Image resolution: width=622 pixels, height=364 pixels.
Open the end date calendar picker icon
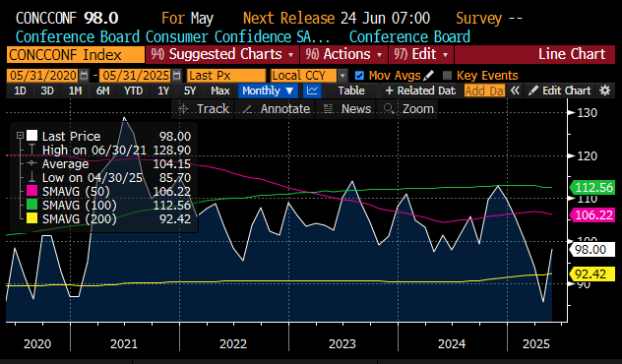click(x=177, y=76)
